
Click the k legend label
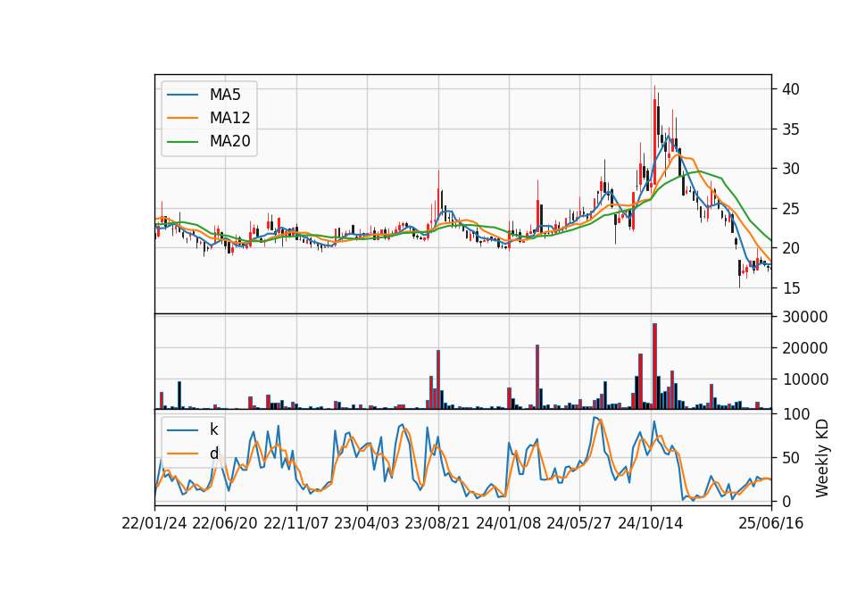[x=213, y=429]
